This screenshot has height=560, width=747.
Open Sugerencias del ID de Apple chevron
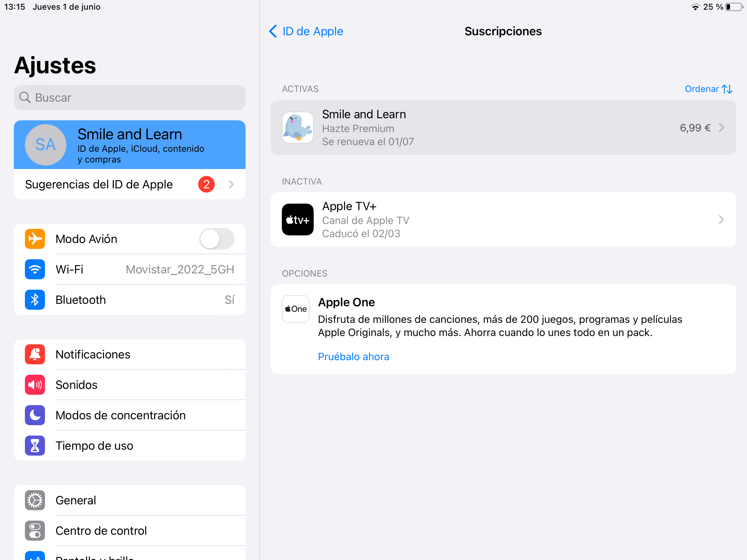(x=231, y=184)
